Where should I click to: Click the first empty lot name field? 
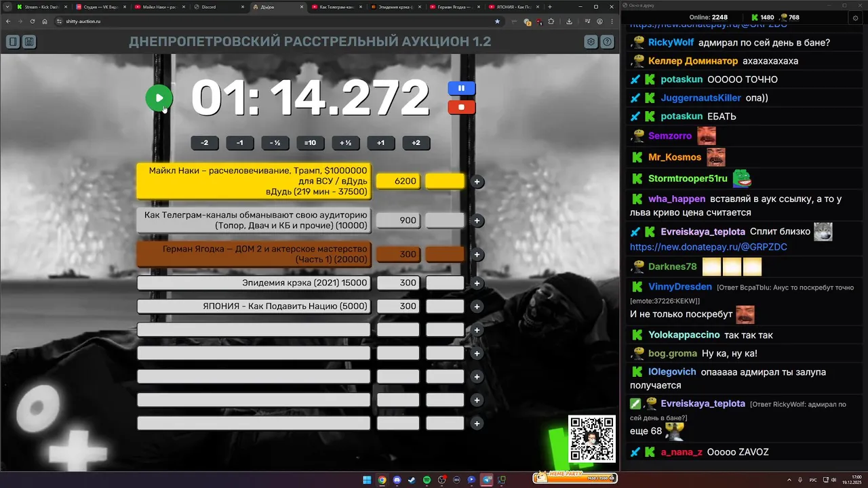tap(254, 330)
